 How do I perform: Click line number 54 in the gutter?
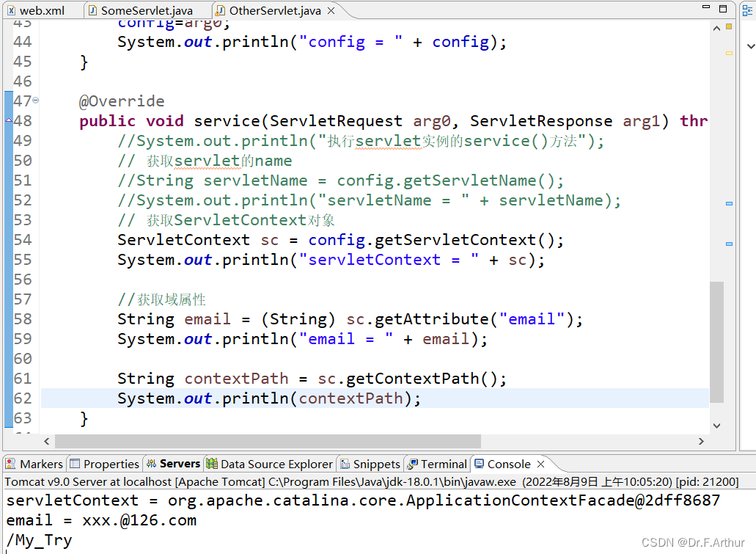23,240
